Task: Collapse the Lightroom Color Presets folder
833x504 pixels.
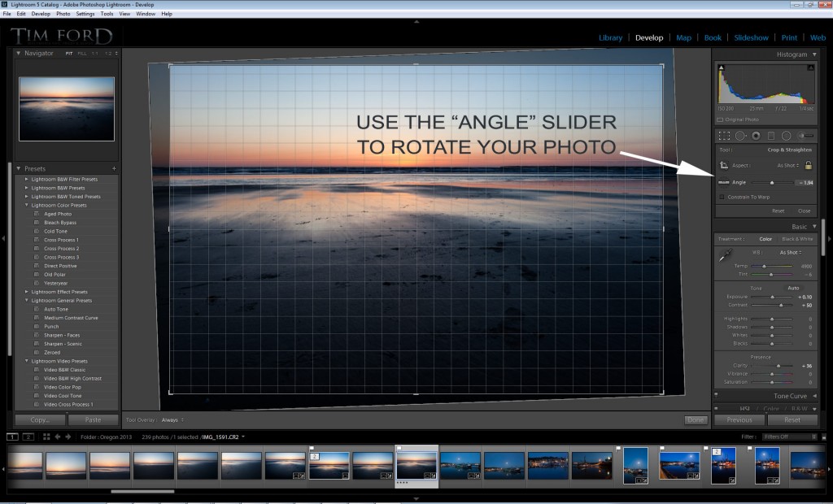Action: (26, 205)
